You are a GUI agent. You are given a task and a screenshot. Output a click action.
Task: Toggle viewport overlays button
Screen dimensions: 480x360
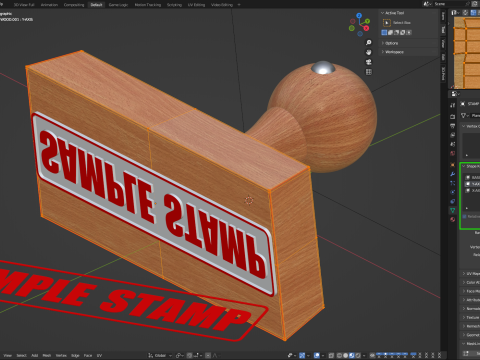(317, 355)
